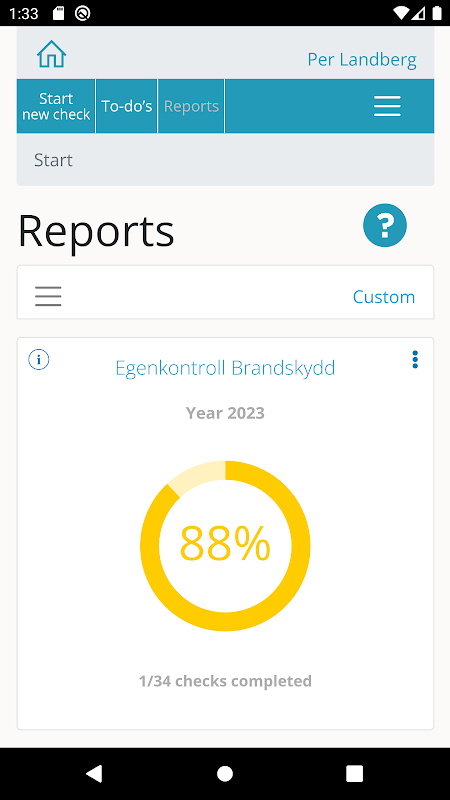
Task: Open help with the question mark icon
Action: tap(385, 225)
